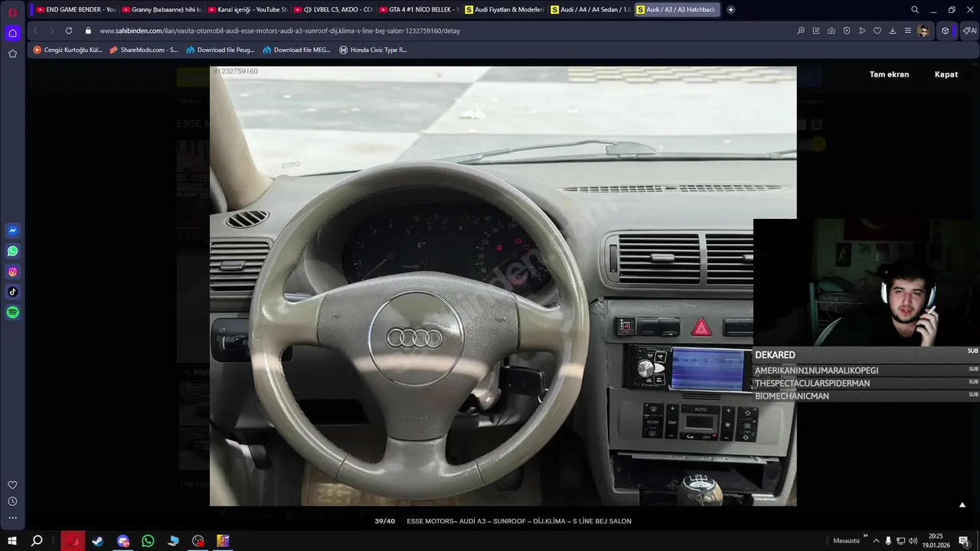Image resolution: width=980 pixels, height=551 pixels.
Task: Open sidebar three-dots settings
Action: click(x=12, y=518)
